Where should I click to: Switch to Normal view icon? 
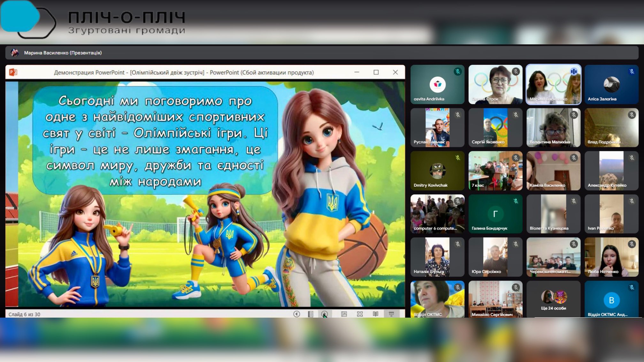click(344, 314)
